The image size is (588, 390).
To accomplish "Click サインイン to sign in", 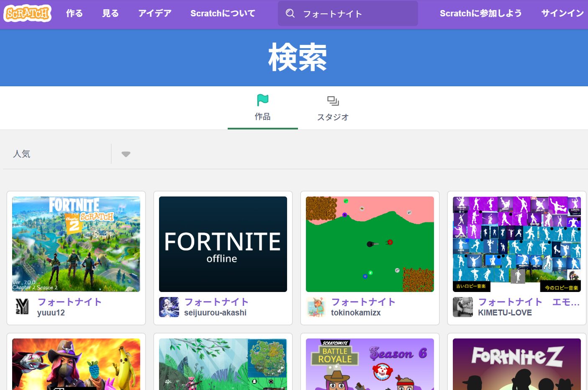I will (562, 13).
